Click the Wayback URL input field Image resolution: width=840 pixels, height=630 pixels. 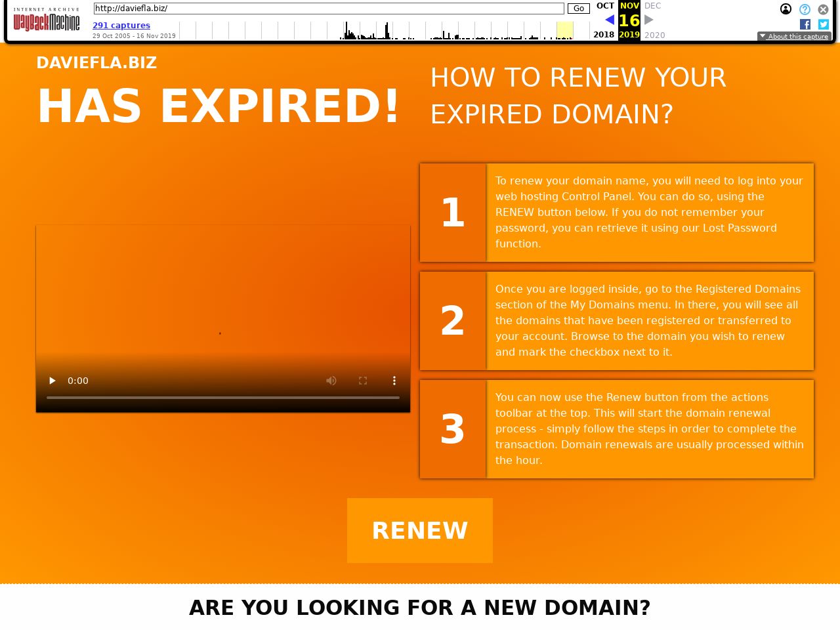coord(328,9)
